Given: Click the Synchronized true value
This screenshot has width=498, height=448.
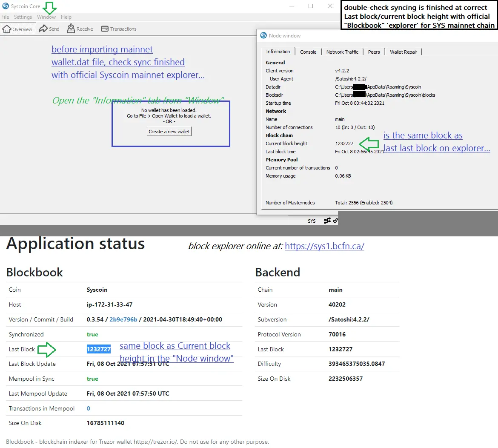Looking at the screenshot, I should (x=92, y=334).
